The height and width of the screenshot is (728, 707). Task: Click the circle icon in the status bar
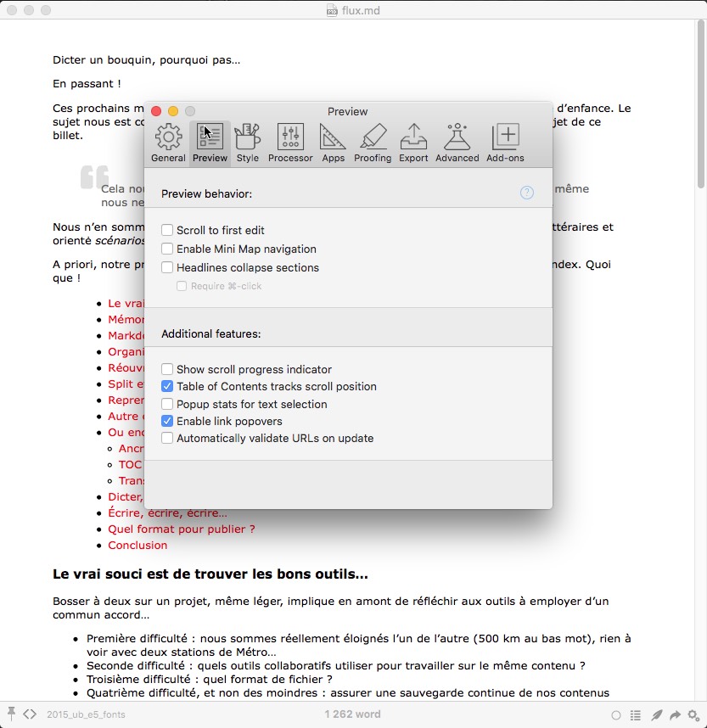coord(616,715)
